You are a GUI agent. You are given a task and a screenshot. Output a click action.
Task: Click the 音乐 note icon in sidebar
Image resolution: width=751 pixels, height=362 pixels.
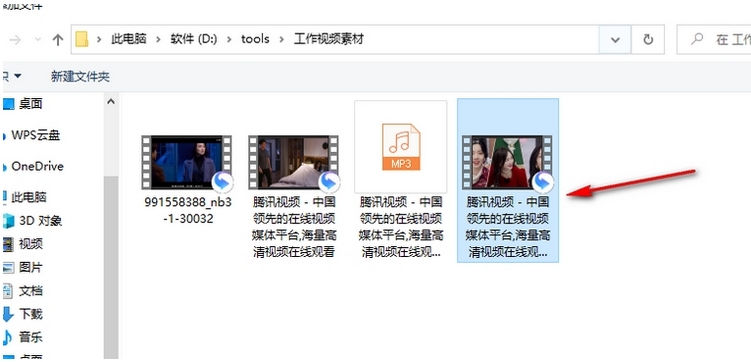tap(8, 337)
